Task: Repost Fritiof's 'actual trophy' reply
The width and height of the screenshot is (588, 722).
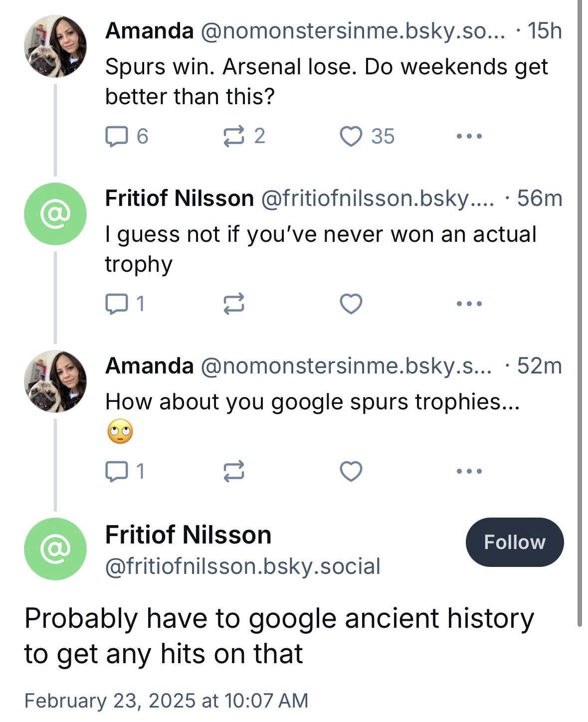Action: pos(234,304)
